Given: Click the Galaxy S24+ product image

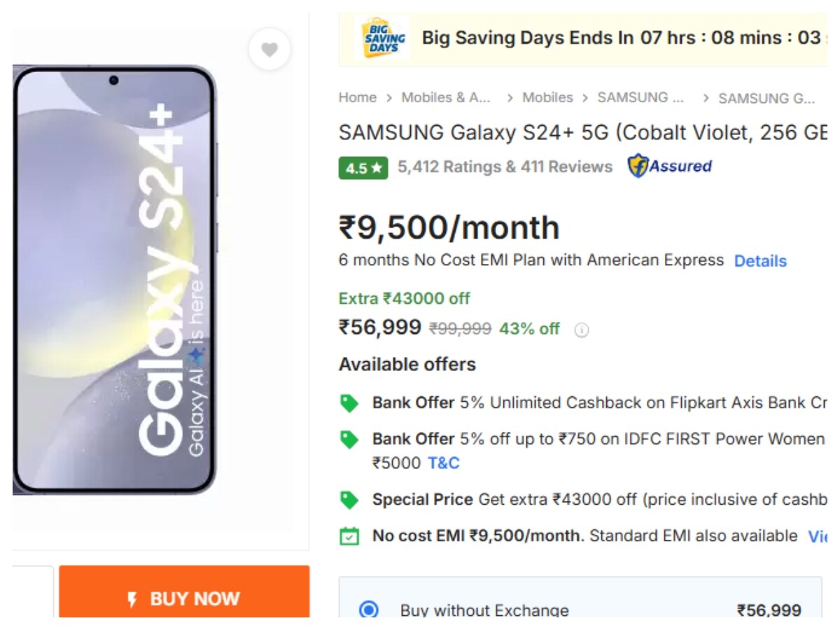Looking at the screenshot, I should click(114, 280).
